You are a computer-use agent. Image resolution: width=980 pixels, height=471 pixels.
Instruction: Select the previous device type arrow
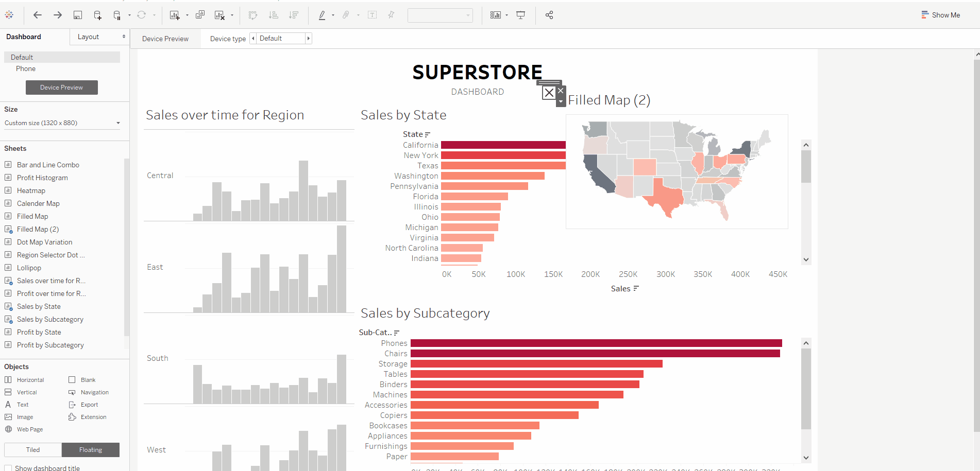pyautogui.click(x=253, y=39)
